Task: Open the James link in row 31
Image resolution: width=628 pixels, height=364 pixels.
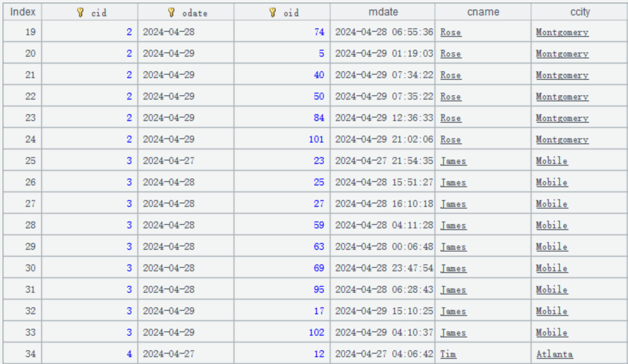Action: click(453, 290)
